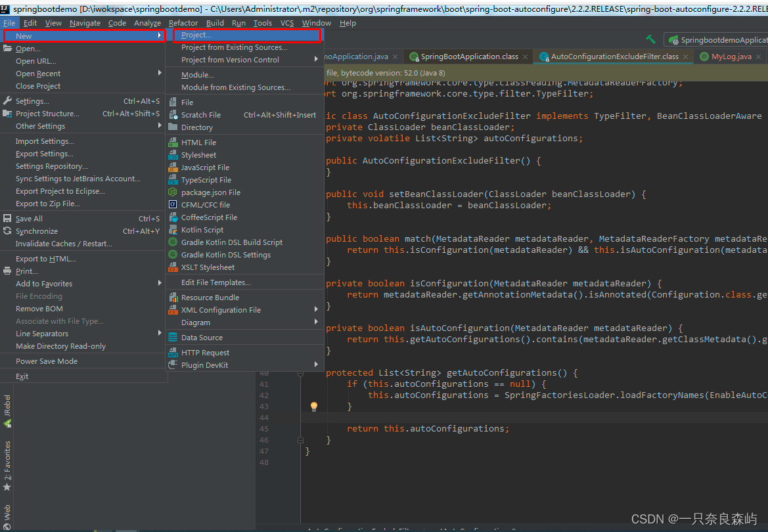Image resolution: width=768 pixels, height=532 pixels.
Task: Open the SpringbootdemoApplication run configuration dropdown
Action: point(716,40)
